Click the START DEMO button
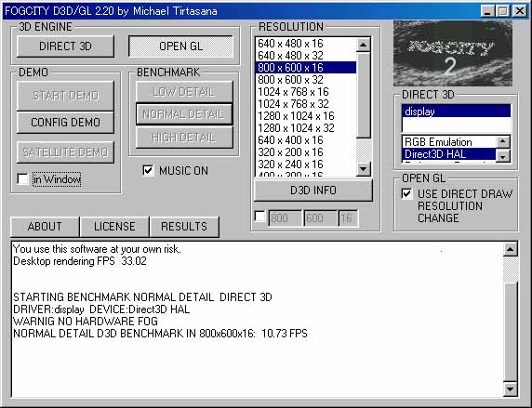The height and width of the screenshot is (408, 532). tap(65, 96)
